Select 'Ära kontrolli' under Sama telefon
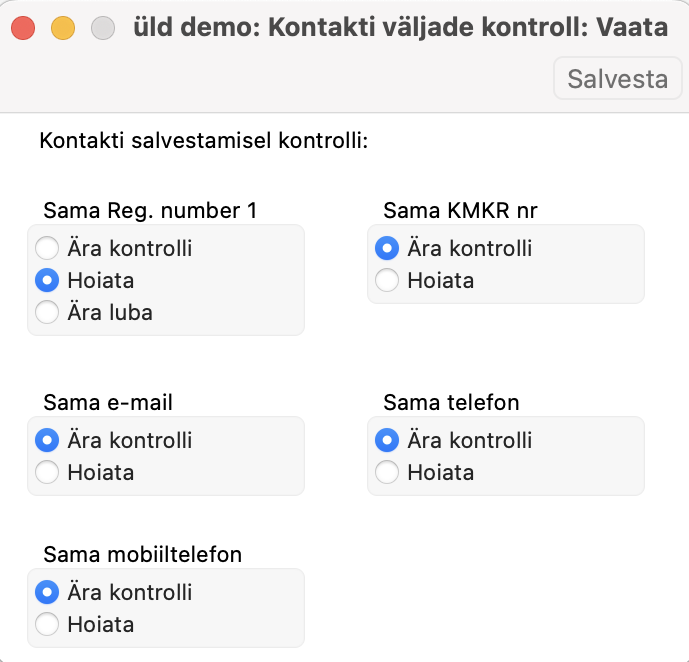 pos(387,440)
